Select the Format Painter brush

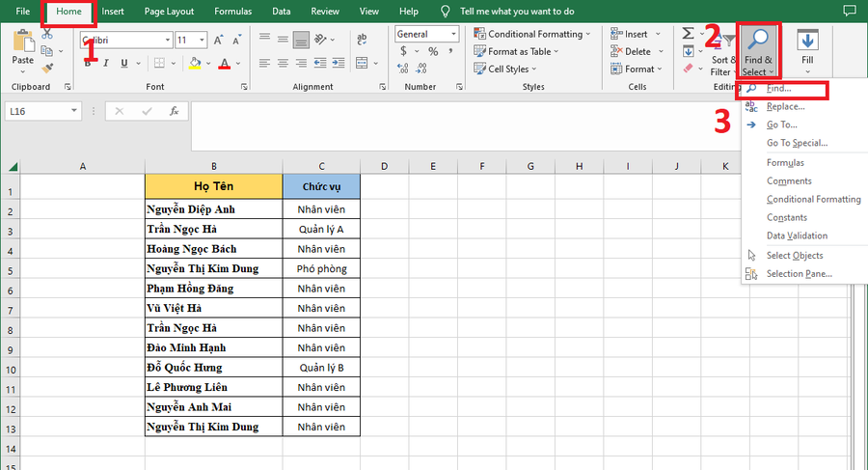tap(47, 68)
